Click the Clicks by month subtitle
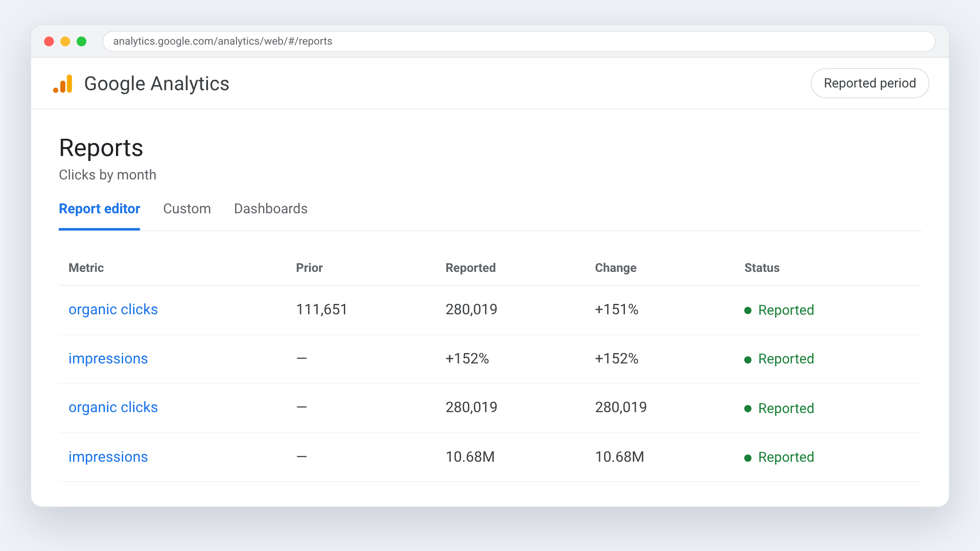This screenshot has width=980, height=551. click(107, 175)
